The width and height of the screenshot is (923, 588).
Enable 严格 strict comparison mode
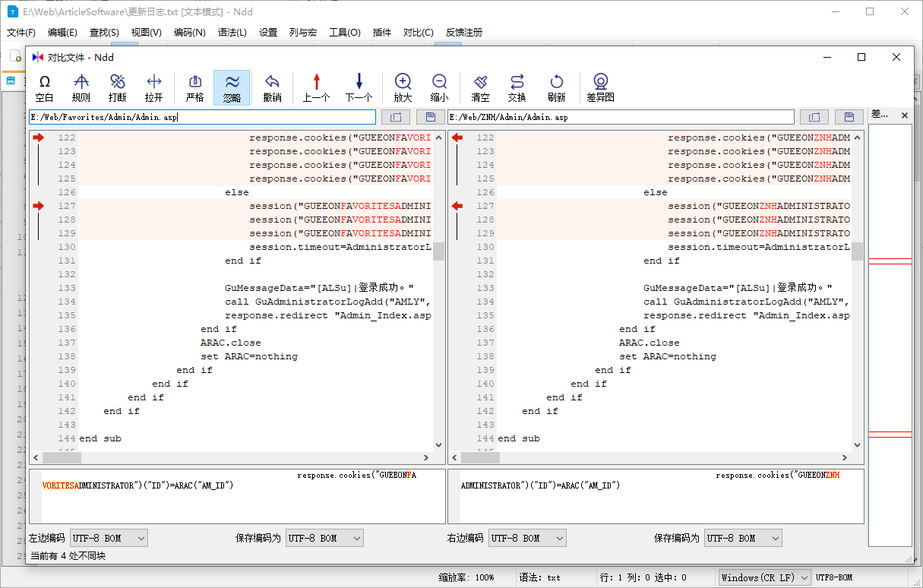[x=194, y=87]
